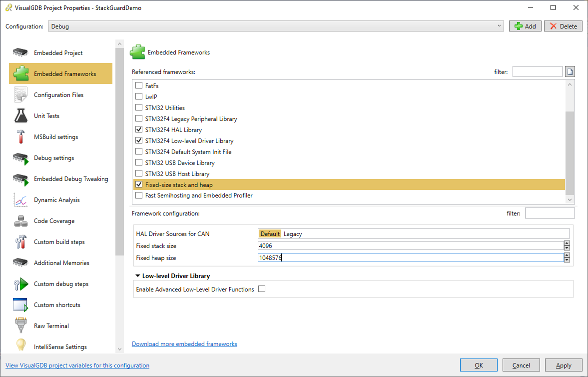This screenshot has width=588, height=377.
Task: Open the Configuration Files page
Action: point(61,94)
